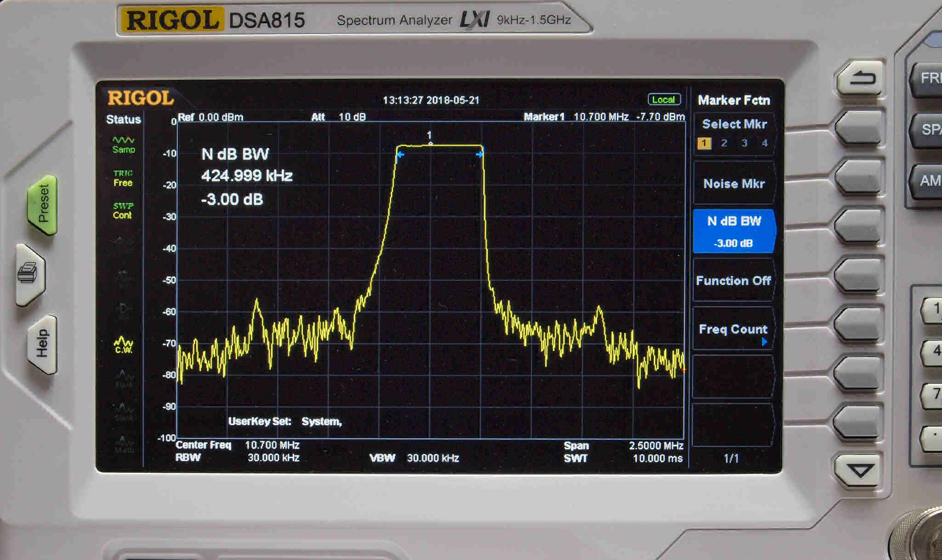Image resolution: width=942 pixels, height=560 pixels.
Task: Select marker number 2
Action: pyautogui.click(x=724, y=143)
